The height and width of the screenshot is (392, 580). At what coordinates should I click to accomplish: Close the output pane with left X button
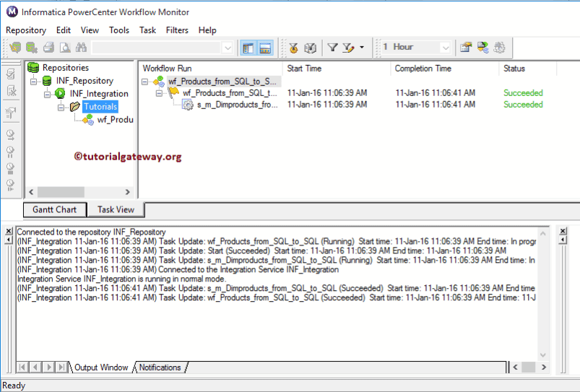[9, 231]
